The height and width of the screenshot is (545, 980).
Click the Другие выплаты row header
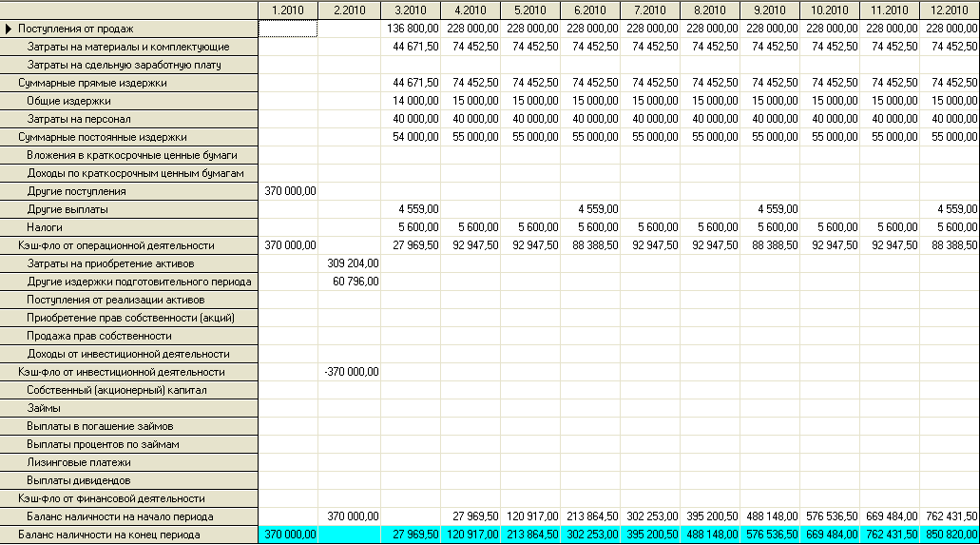click(x=128, y=210)
